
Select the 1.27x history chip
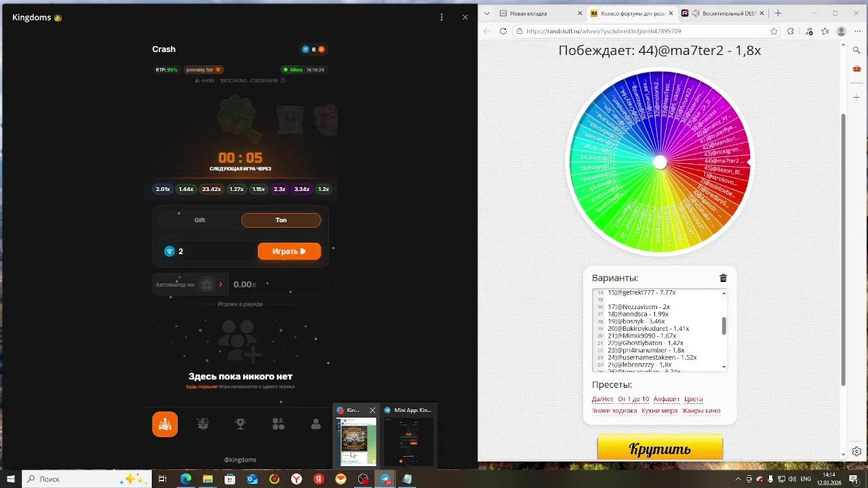236,189
